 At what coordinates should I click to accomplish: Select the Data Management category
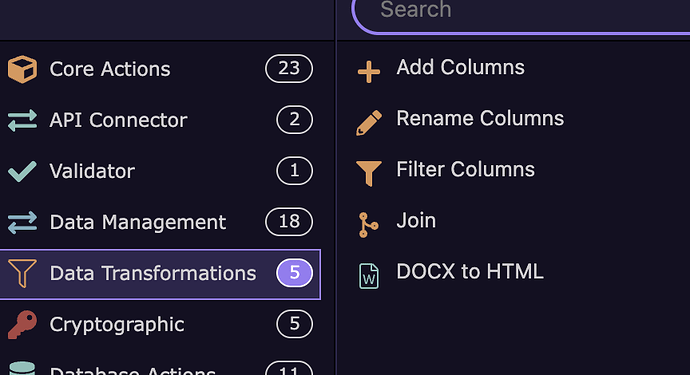click(x=160, y=222)
